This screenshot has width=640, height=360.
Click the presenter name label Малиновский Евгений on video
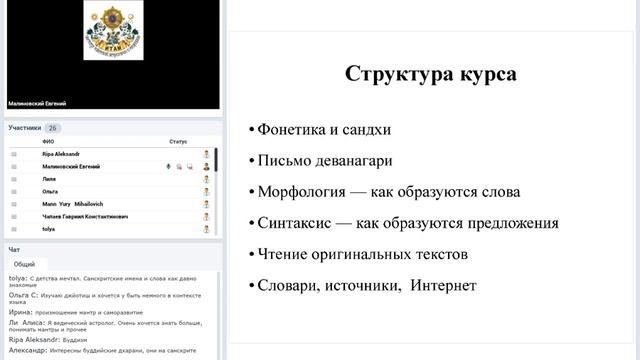coord(37,104)
